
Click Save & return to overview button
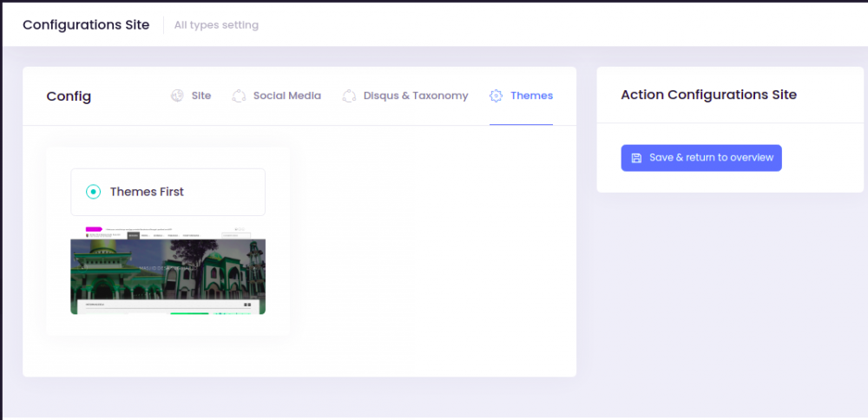coord(701,158)
